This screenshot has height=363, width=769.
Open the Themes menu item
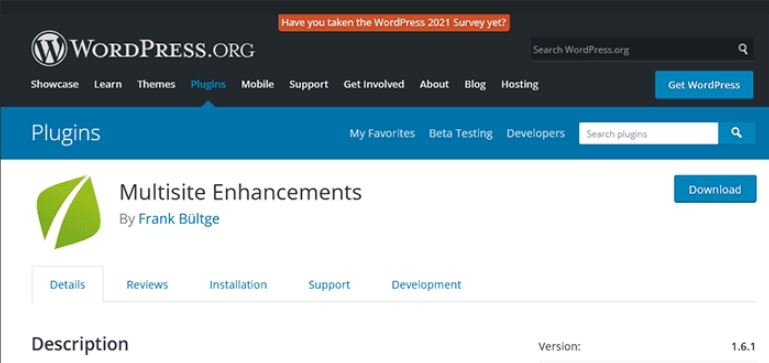pos(156,84)
